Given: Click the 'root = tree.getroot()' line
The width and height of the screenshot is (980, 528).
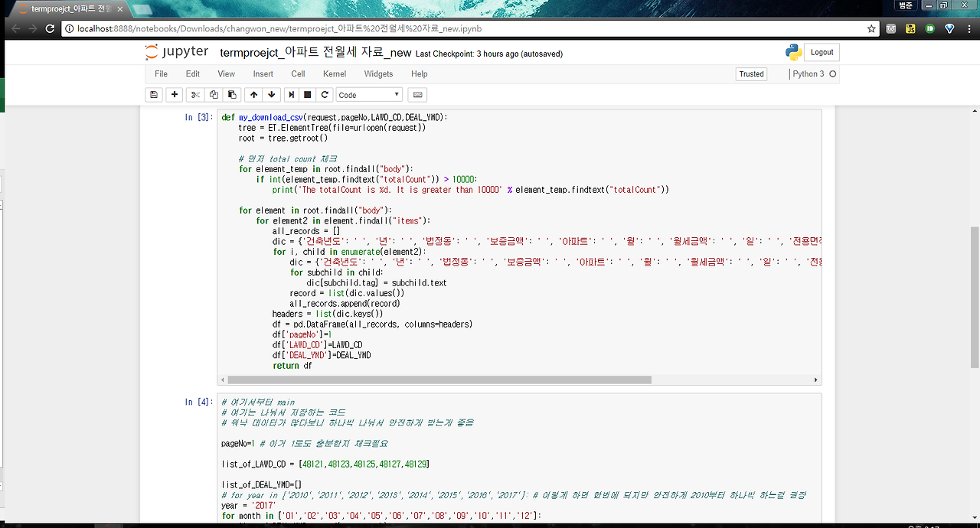Looking at the screenshot, I should pos(283,138).
